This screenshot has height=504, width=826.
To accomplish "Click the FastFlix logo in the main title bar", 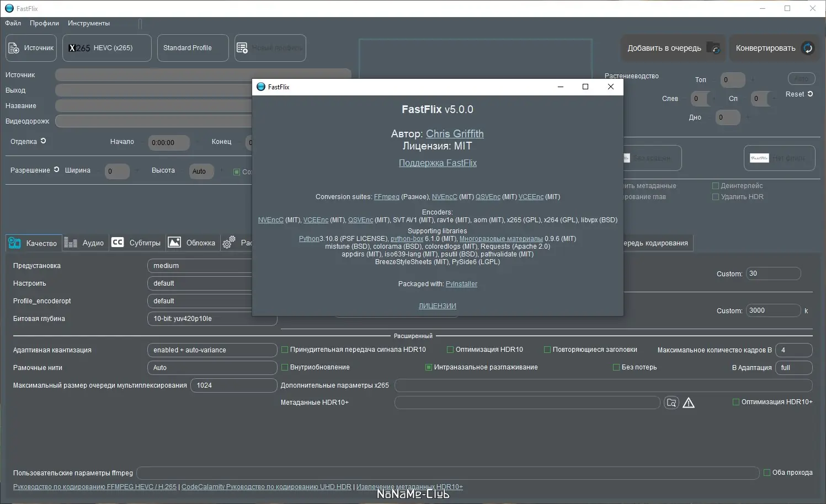I will coord(9,8).
